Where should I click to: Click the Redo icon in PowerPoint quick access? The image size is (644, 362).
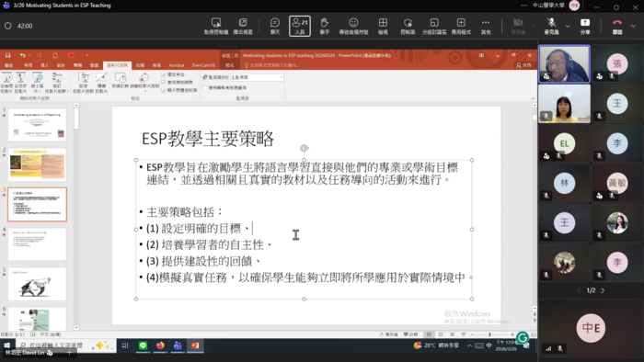(39, 55)
